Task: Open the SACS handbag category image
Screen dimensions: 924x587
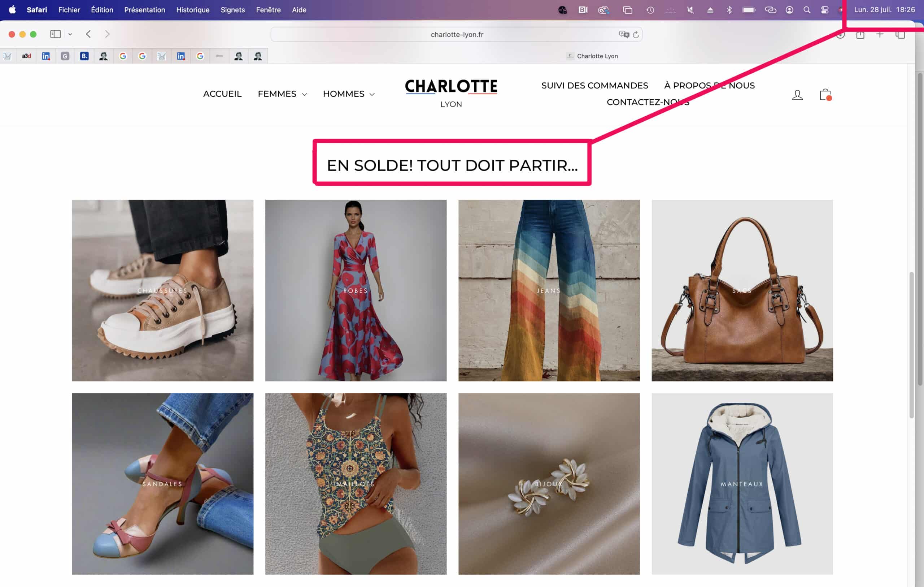Action: pos(742,290)
